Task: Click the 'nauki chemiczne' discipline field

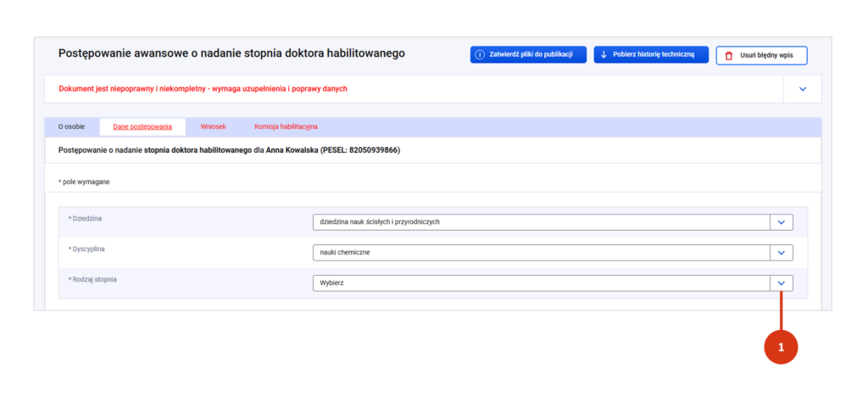Action: click(540, 253)
